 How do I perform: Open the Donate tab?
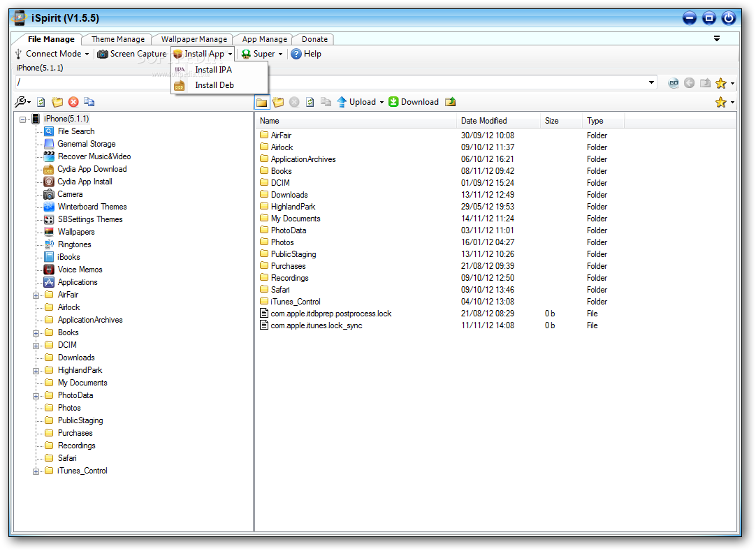tap(314, 39)
